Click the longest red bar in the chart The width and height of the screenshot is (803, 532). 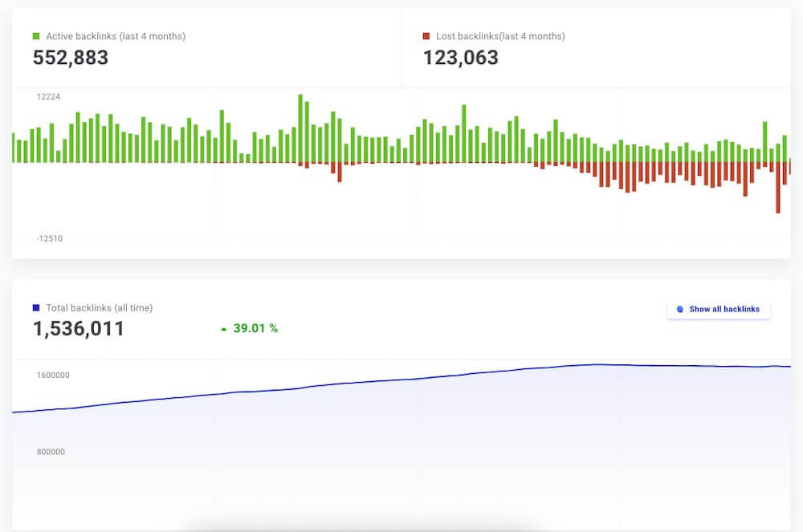tap(778, 188)
